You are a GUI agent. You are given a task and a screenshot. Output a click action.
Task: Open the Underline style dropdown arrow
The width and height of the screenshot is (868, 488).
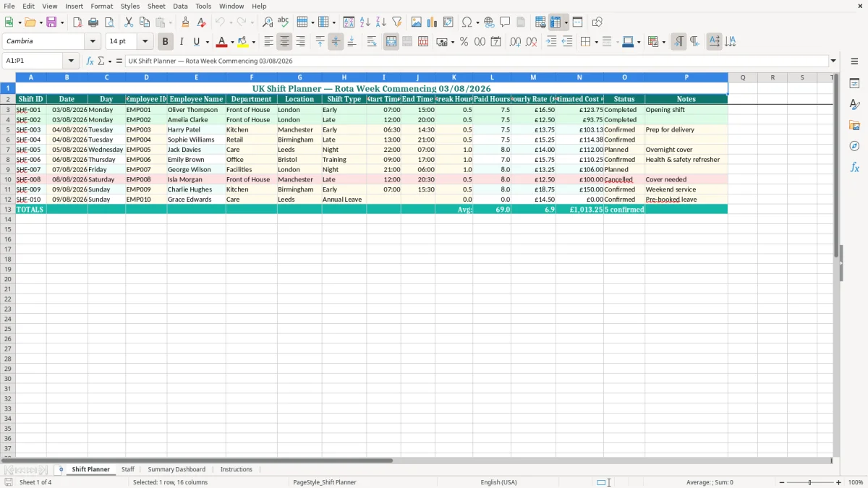pos(207,42)
